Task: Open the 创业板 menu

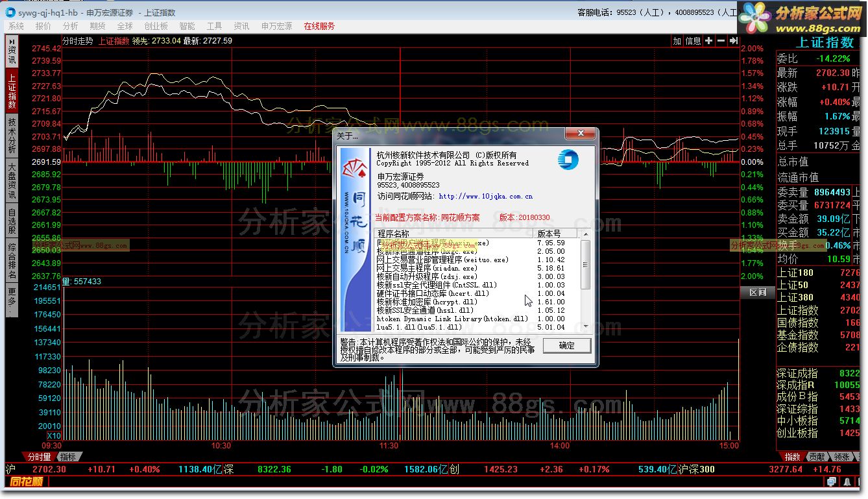Action: [156, 26]
